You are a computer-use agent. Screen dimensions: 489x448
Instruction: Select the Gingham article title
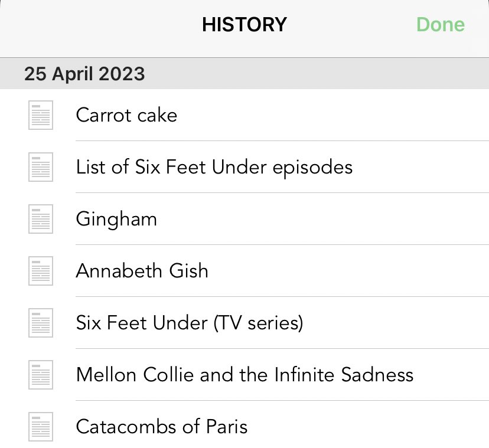(x=116, y=219)
